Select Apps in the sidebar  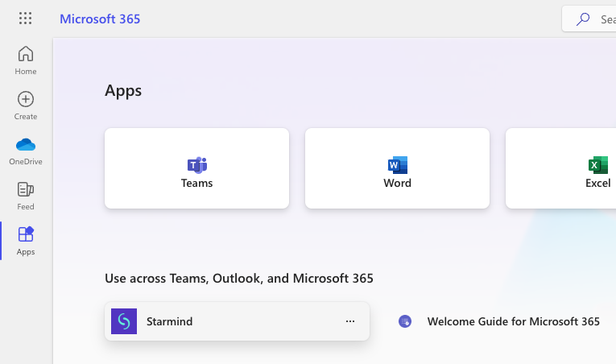(26, 241)
